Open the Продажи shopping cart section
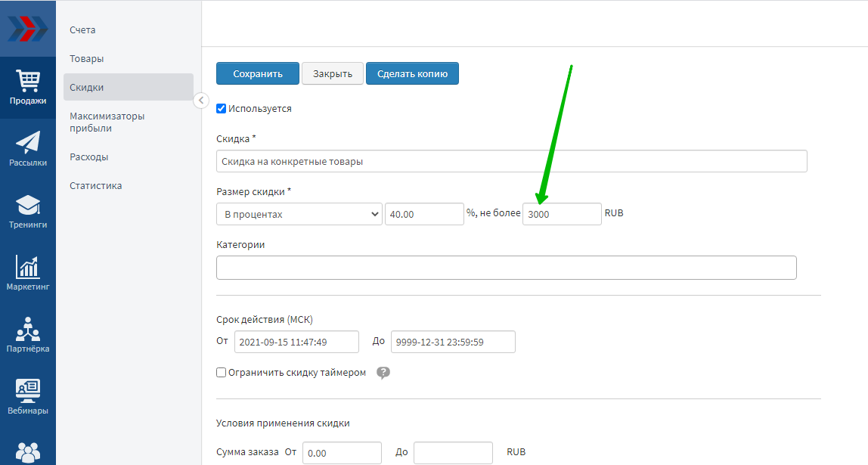Image resolution: width=868 pixels, height=465 pixels. click(28, 87)
